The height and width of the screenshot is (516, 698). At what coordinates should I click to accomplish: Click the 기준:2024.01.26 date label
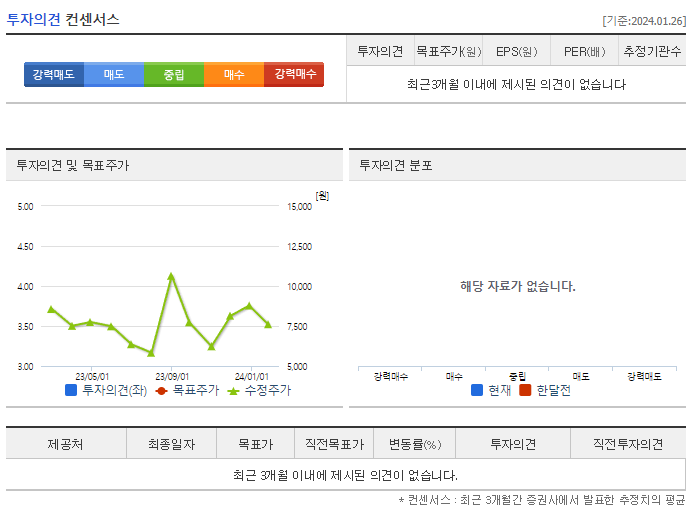click(x=644, y=21)
